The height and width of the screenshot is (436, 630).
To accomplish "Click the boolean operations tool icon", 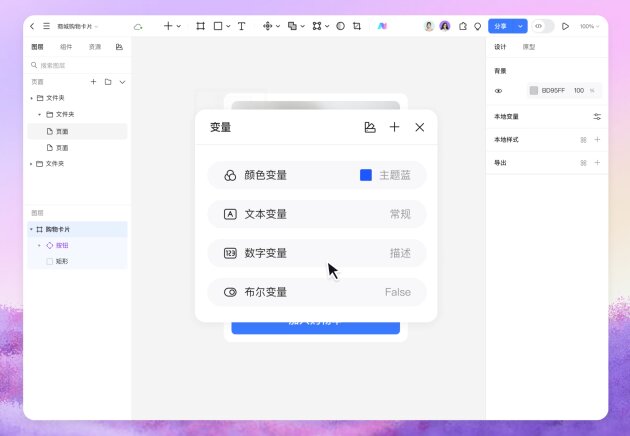I will [x=292, y=26].
